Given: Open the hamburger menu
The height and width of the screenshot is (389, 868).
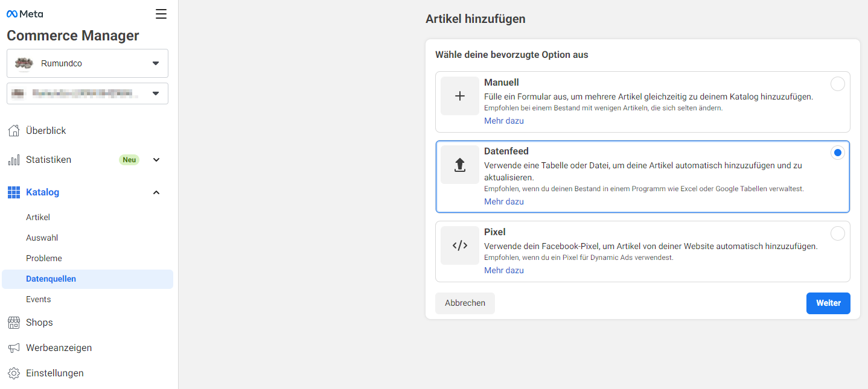Looking at the screenshot, I should tap(161, 13).
